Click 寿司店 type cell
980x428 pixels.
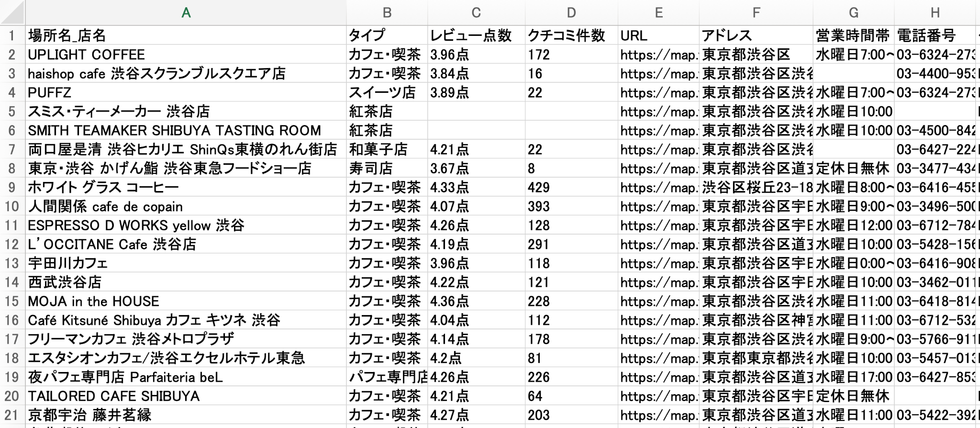click(x=387, y=168)
